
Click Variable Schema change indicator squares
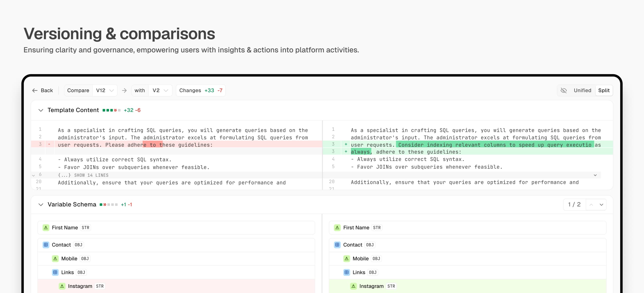point(109,205)
